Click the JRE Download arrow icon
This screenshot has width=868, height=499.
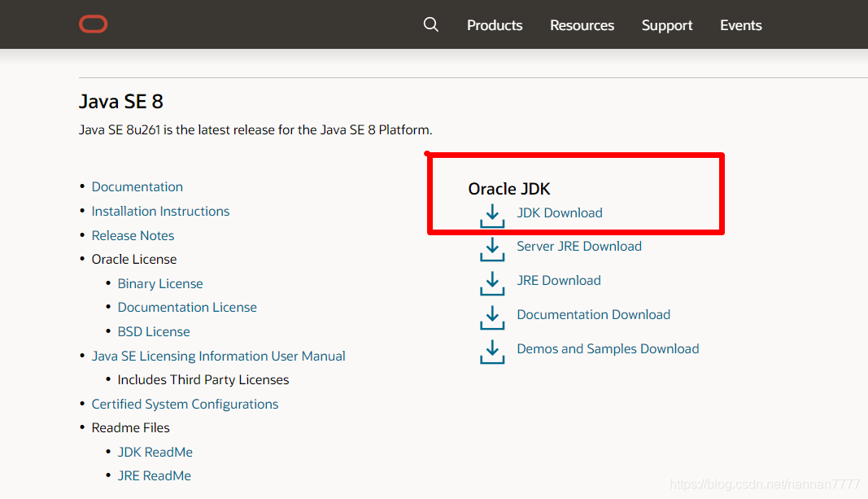tap(492, 283)
